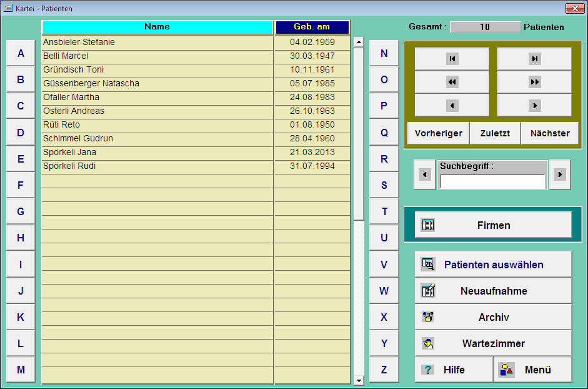Open Patienten auswählen

[493, 265]
